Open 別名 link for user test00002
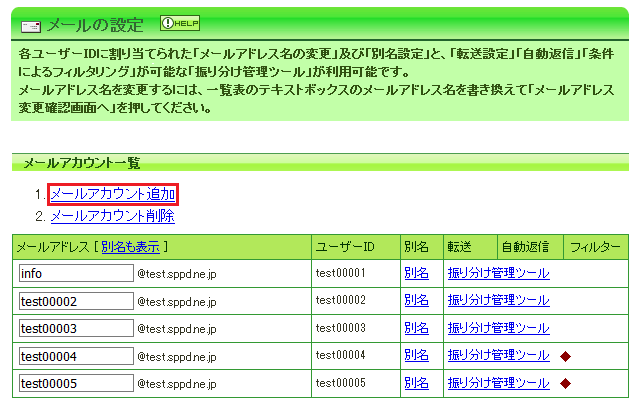The height and width of the screenshot is (415, 640). point(416,300)
